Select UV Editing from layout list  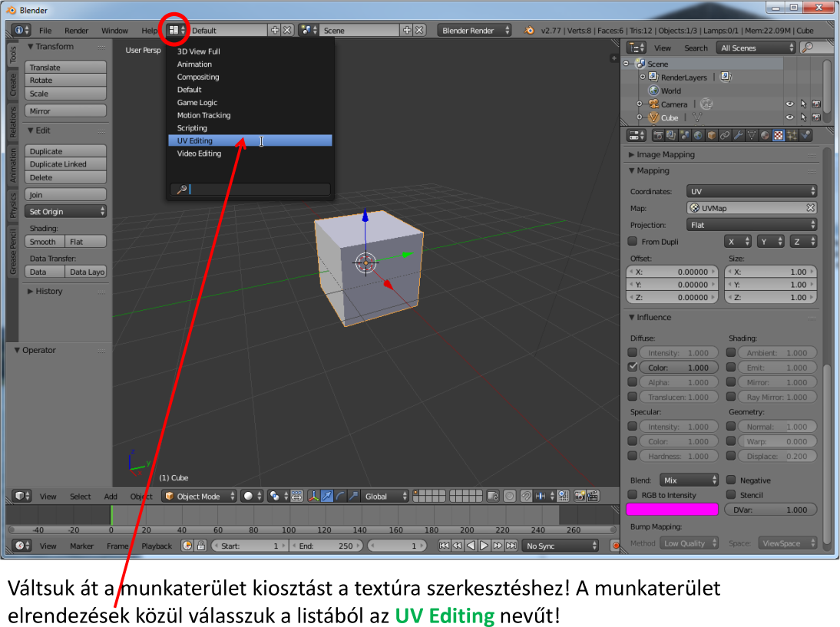(250, 140)
